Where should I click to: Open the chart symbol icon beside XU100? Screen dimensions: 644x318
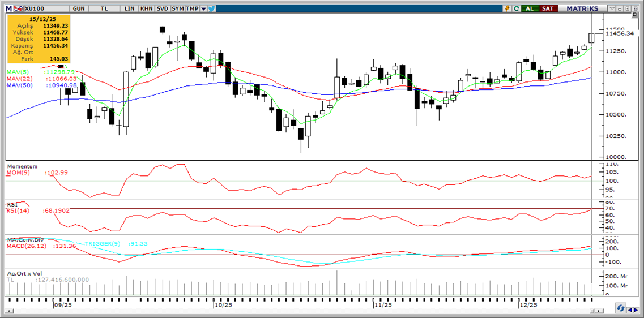(19, 8)
